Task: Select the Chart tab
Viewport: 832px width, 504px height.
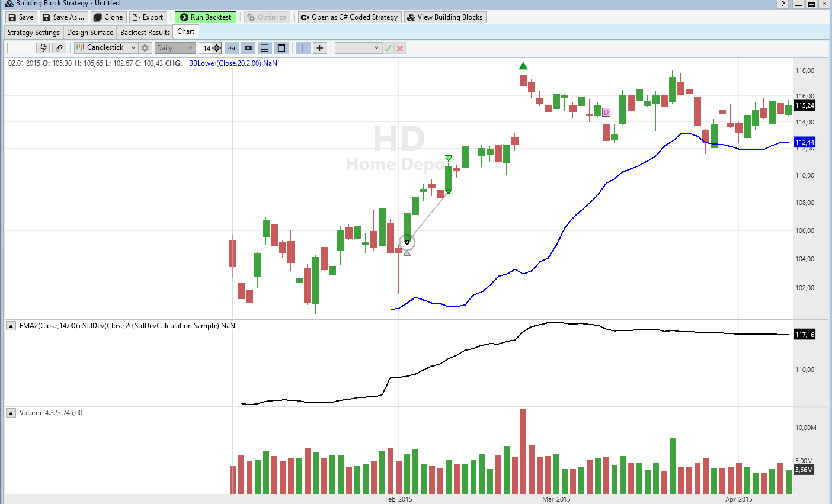Action: pos(186,32)
